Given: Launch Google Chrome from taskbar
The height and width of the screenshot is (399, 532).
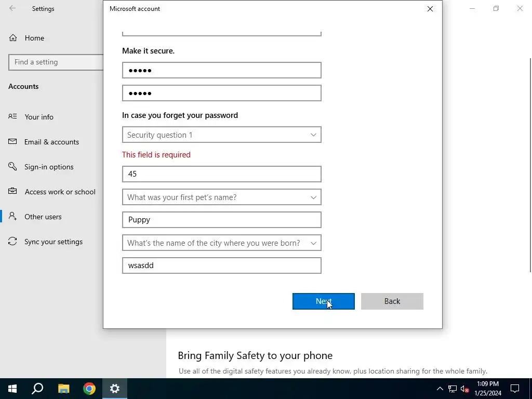Looking at the screenshot, I should tap(89, 389).
